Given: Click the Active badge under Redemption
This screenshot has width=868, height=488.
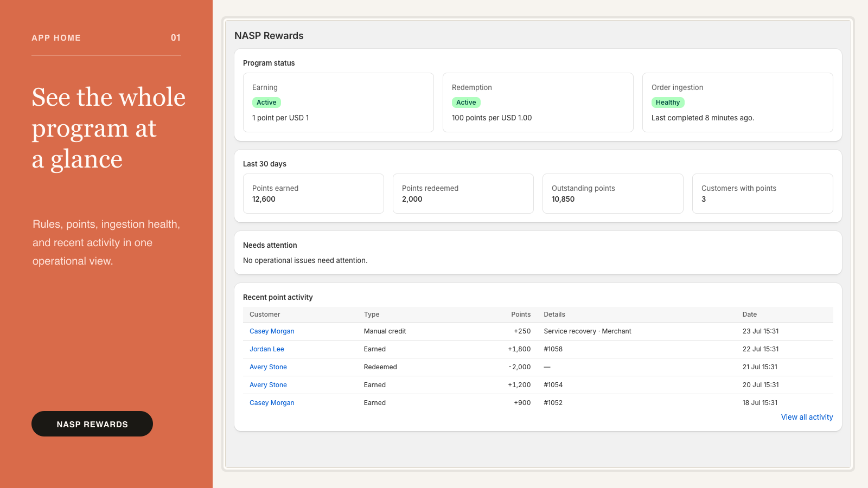Looking at the screenshot, I should tap(466, 102).
